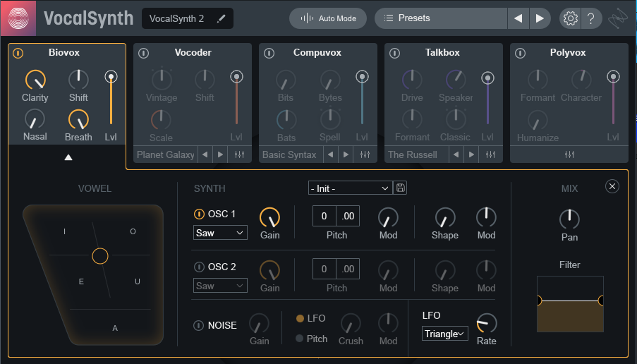Open OSC 2 Saw waveform dropdown
Viewport: 637px width, 364px height.
coord(220,286)
